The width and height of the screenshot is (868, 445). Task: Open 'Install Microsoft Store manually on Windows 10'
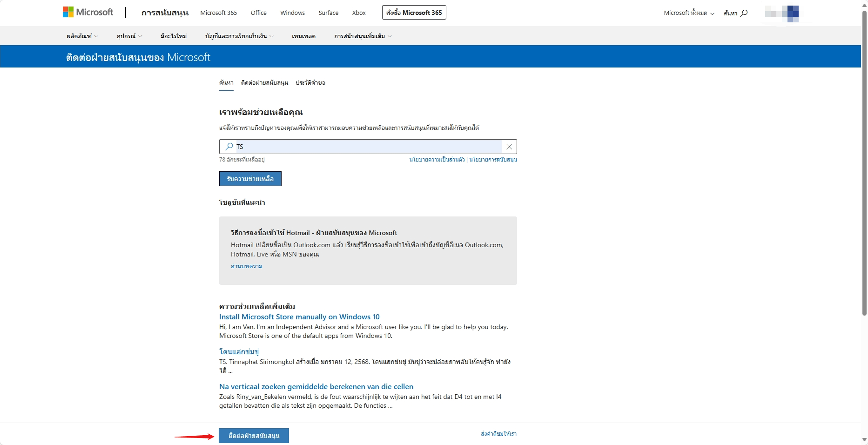click(299, 317)
